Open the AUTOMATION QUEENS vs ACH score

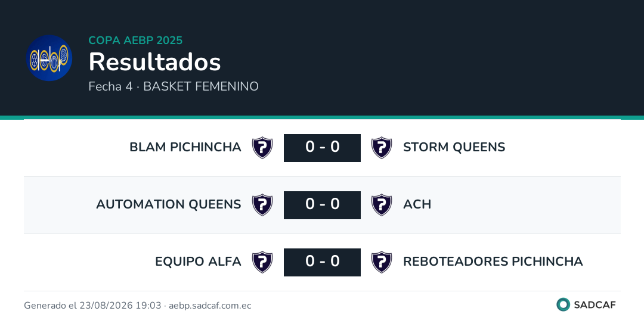[322, 205]
